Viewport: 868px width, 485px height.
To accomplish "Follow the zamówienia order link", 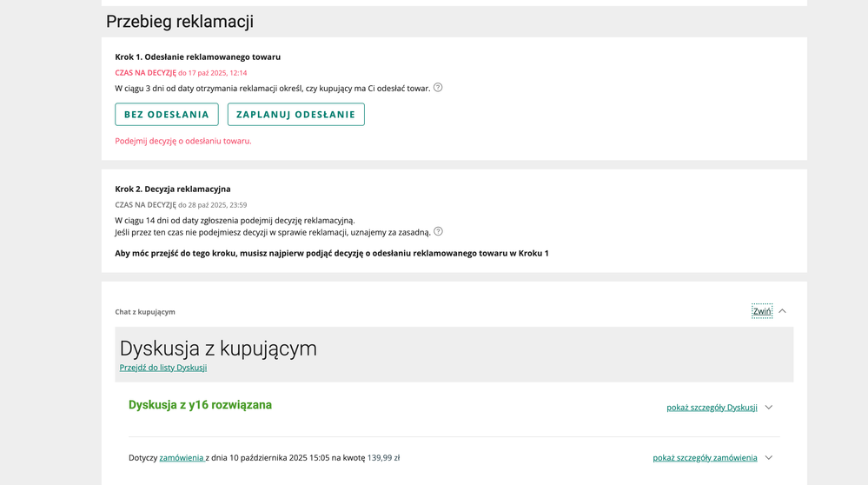I will [181, 458].
